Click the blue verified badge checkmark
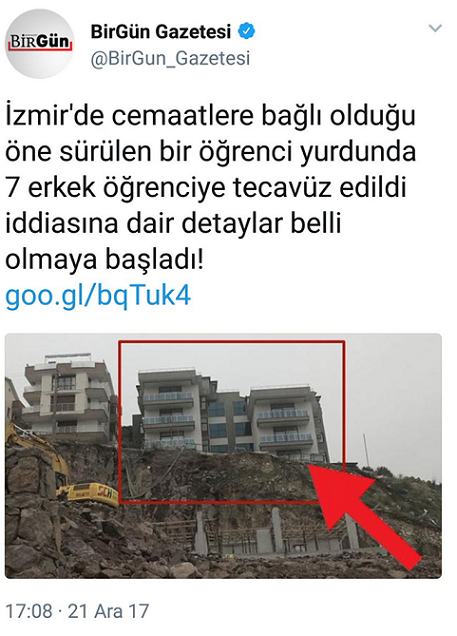 point(247,31)
